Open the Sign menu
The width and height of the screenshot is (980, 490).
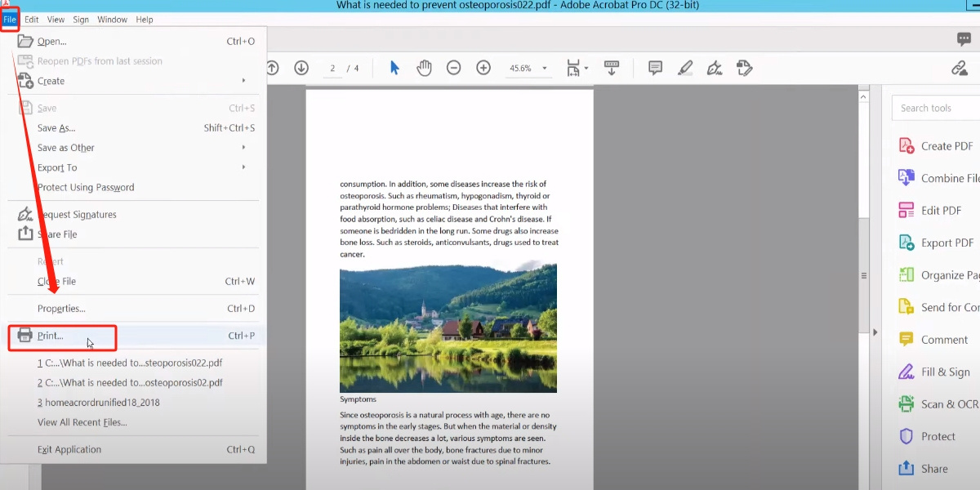click(81, 19)
